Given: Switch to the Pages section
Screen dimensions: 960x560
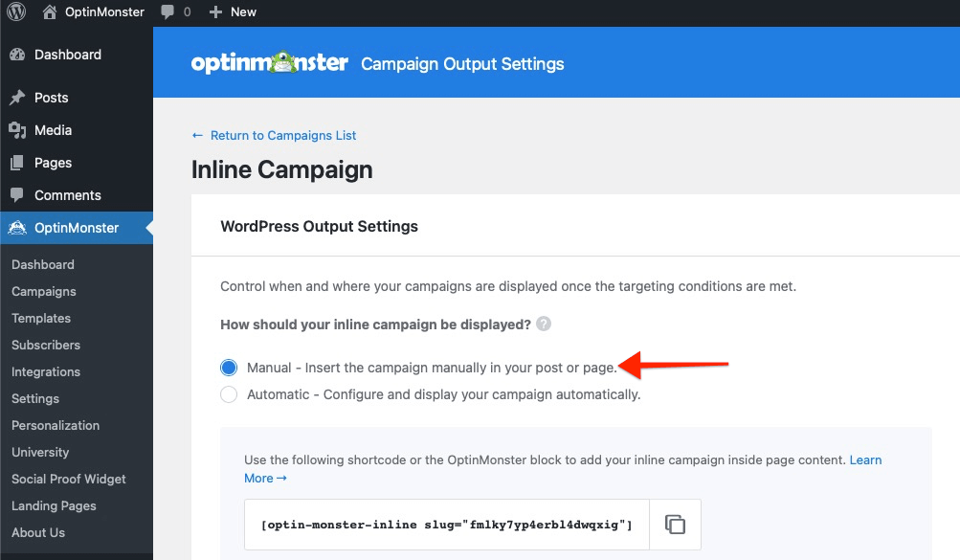Looking at the screenshot, I should [x=52, y=162].
